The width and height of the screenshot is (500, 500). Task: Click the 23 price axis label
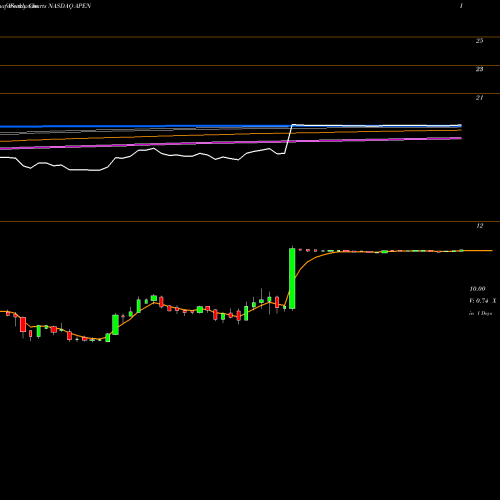point(479,69)
